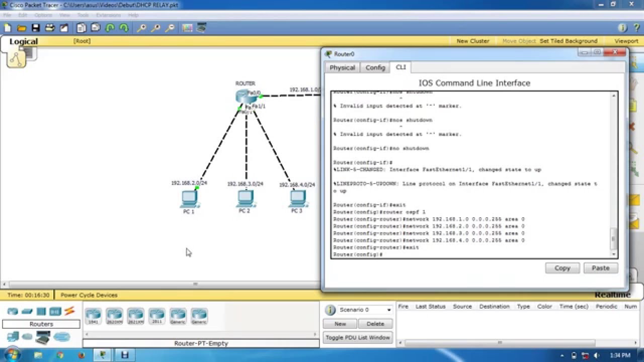Image resolution: width=644 pixels, height=362 pixels.
Task: Click inside the IOS CLI terminal area
Action: click(x=470, y=175)
